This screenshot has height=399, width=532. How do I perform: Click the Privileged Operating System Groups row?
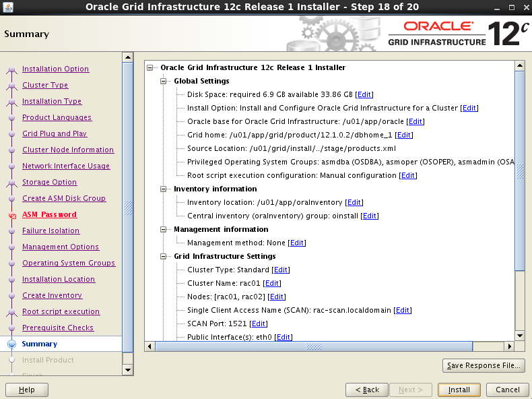351,162
